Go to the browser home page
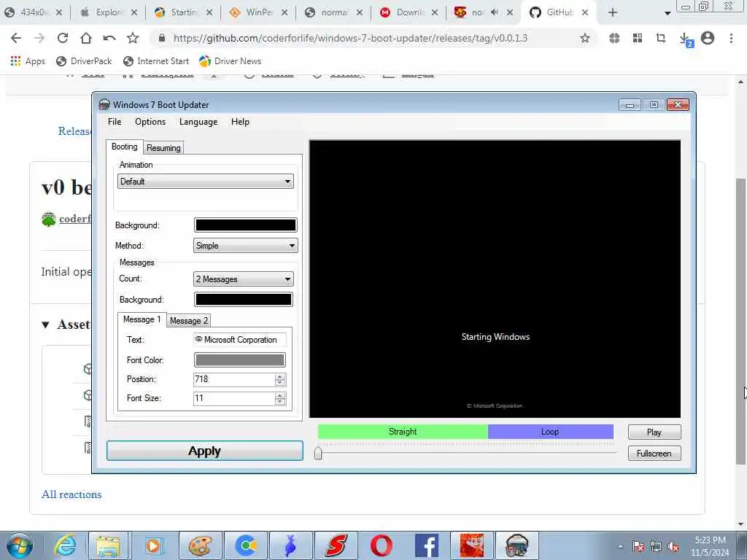747x560 pixels. (x=86, y=38)
